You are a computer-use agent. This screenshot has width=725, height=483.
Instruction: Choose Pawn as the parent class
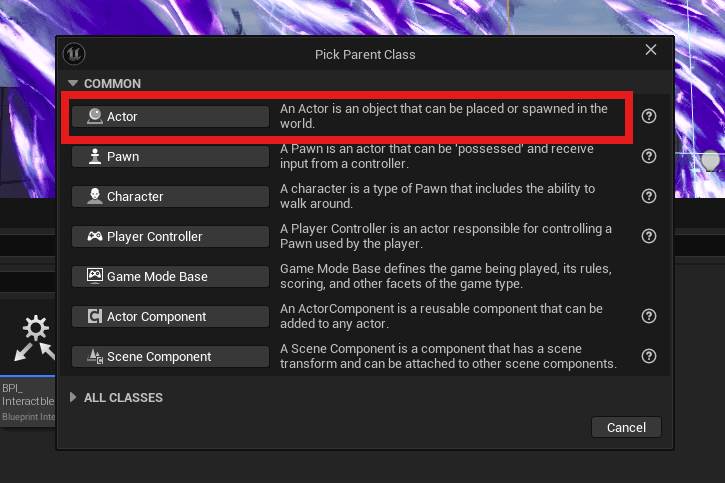coord(170,157)
